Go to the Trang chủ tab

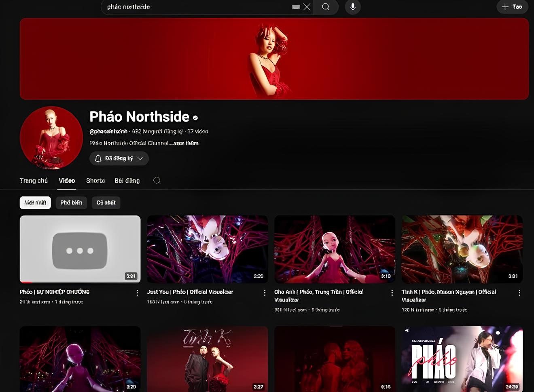point(34,181)
